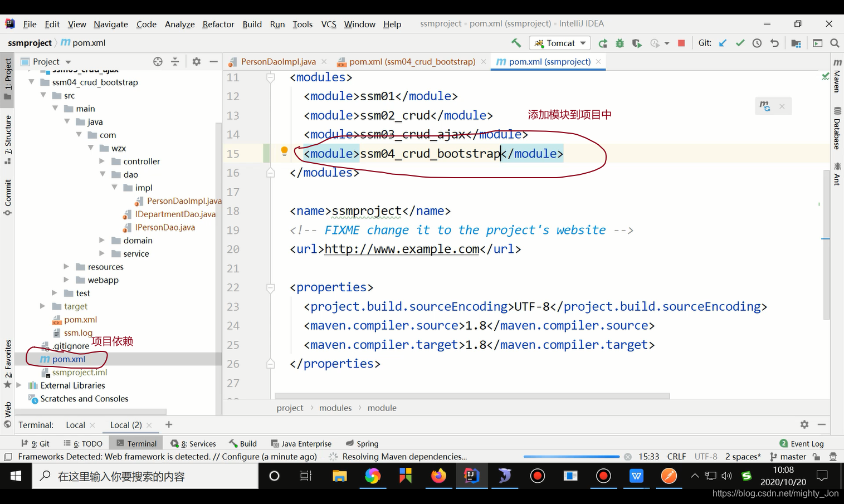Collapse the src folder node
This screenshot has width=844, height=504.
43,95
